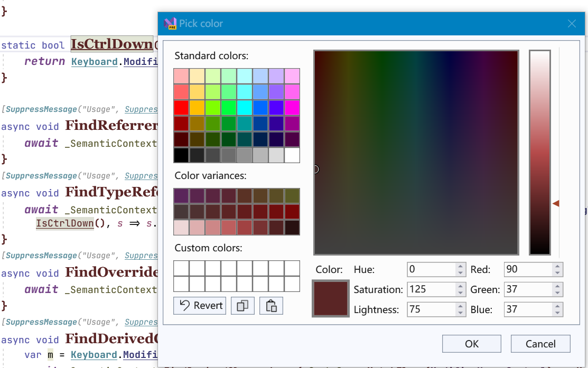Cancel the color picker dialog
Image resolution: width=588 pixels, height=368 pixels.
click(540, 343)
